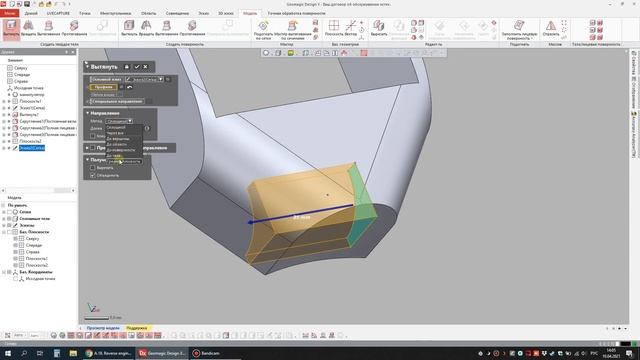
Task: Toggle visibility of Спереди plane in Модель panel
Action: point(16,245)
